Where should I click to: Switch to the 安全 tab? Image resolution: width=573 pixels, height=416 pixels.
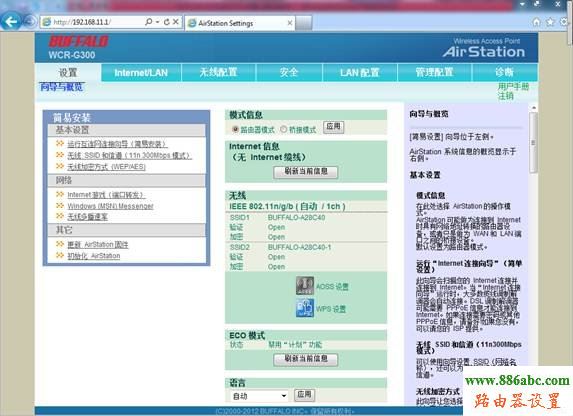click(289, 72)
